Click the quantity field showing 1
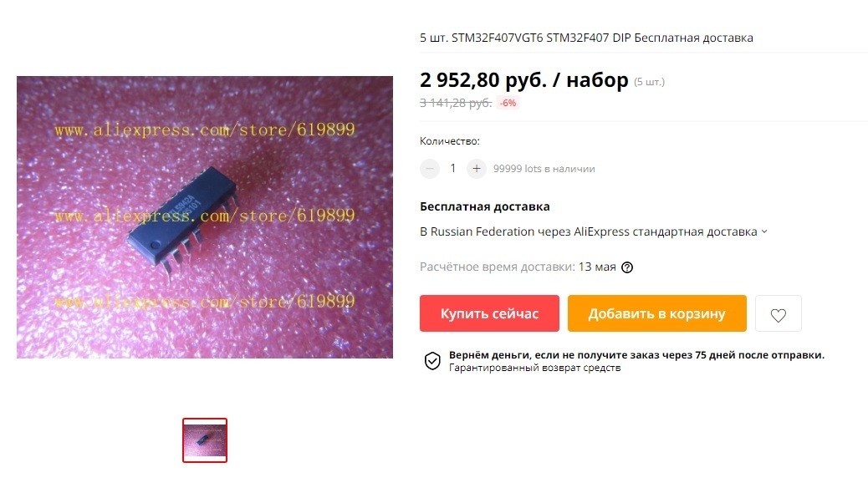Image resolution: width=868 pixels, height=483 pixels. point(453,168)
